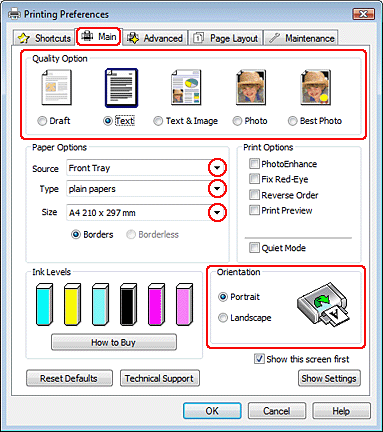Open the paper Type dropdown
This screenshot has height=432, width=383.
(x=217, y=189)
